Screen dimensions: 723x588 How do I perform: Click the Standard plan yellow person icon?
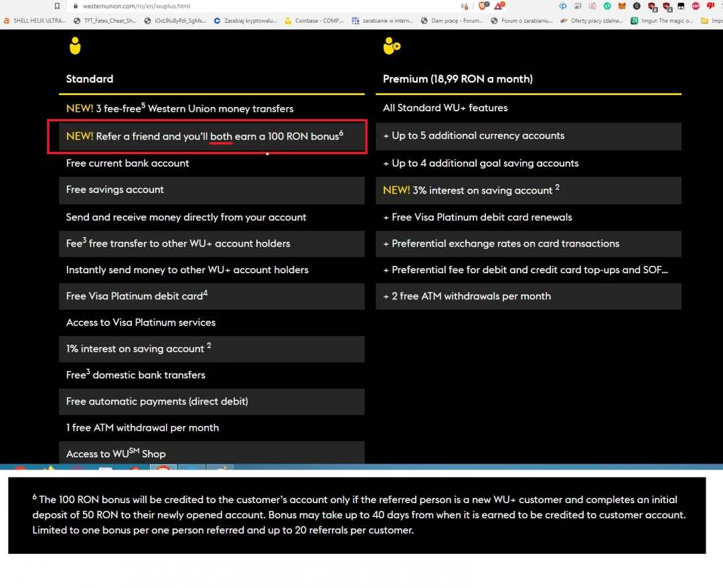(x=75, y=46)
